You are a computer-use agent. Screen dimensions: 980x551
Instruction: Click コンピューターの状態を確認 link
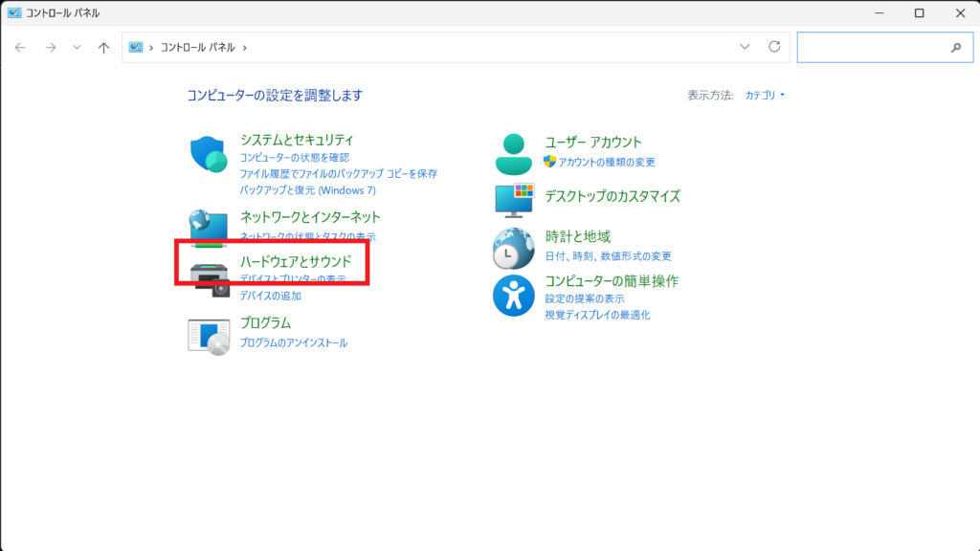pyautogui.click(x=295, y=157)
